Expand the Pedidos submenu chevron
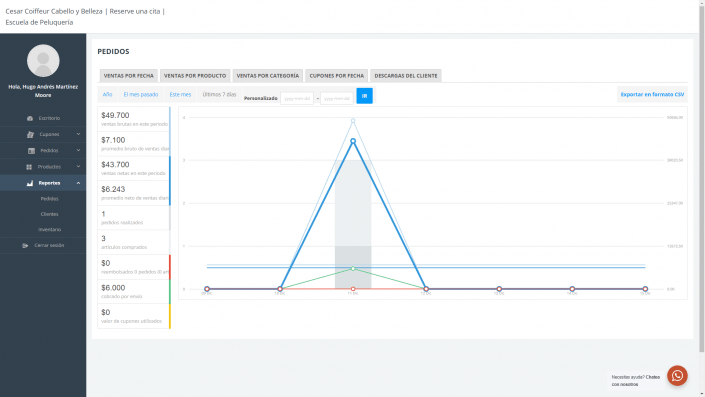This screenshot has width=705, height=397. click(78, 150)
